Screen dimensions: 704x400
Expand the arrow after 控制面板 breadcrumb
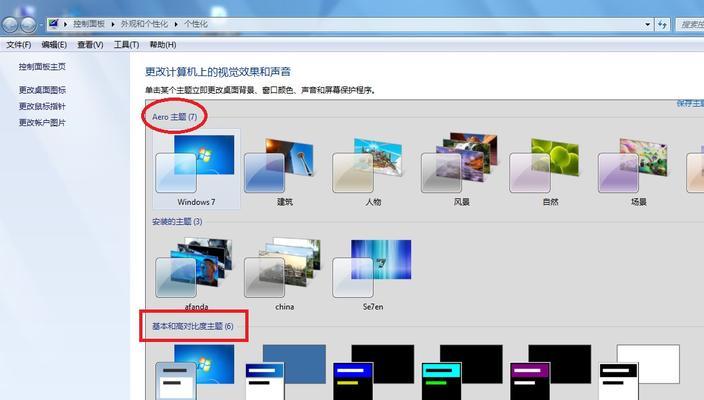pyautogui.click(x=113, y=24)
